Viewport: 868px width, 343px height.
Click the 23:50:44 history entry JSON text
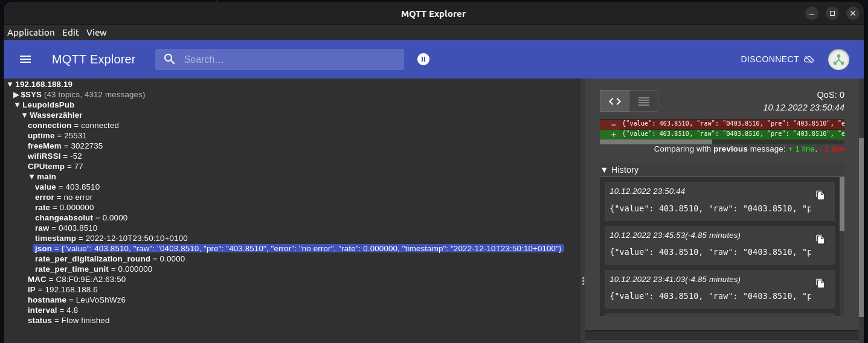[710, 208]
